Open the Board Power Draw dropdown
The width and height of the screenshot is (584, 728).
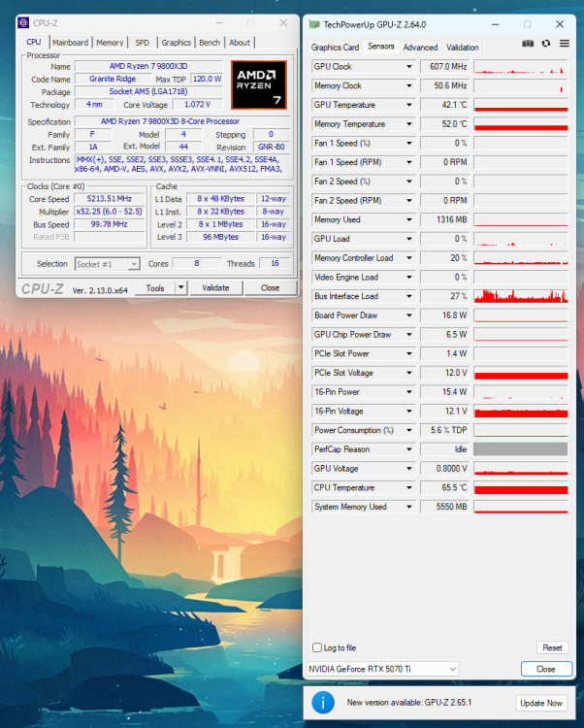(x=409, y=315)
